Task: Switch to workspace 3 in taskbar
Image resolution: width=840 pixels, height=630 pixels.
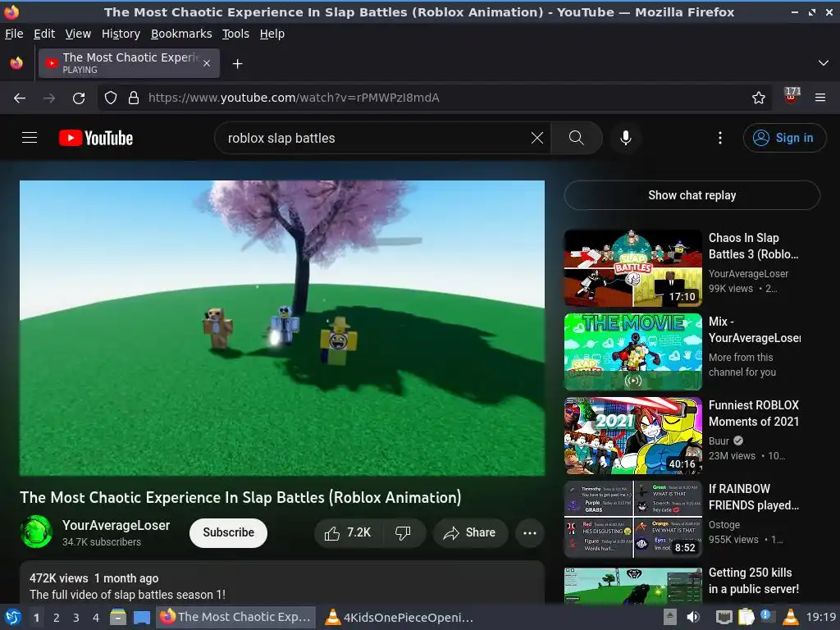Action: tap(76, 618)
